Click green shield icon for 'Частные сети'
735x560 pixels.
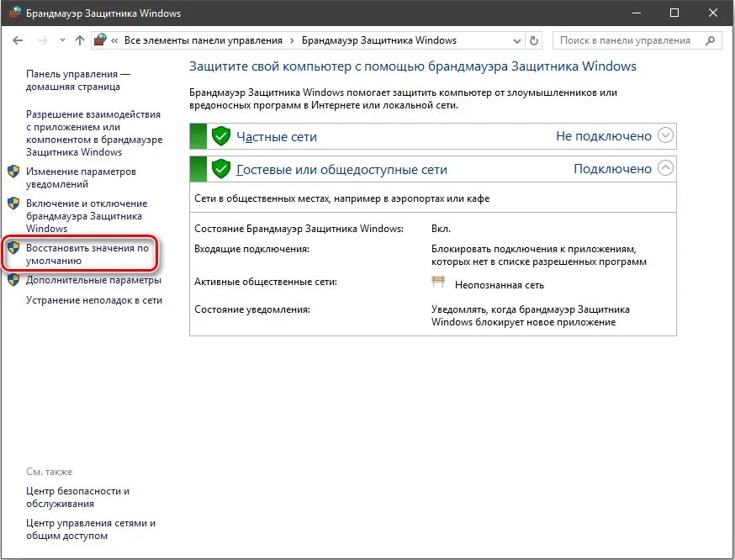click(221, 136)
